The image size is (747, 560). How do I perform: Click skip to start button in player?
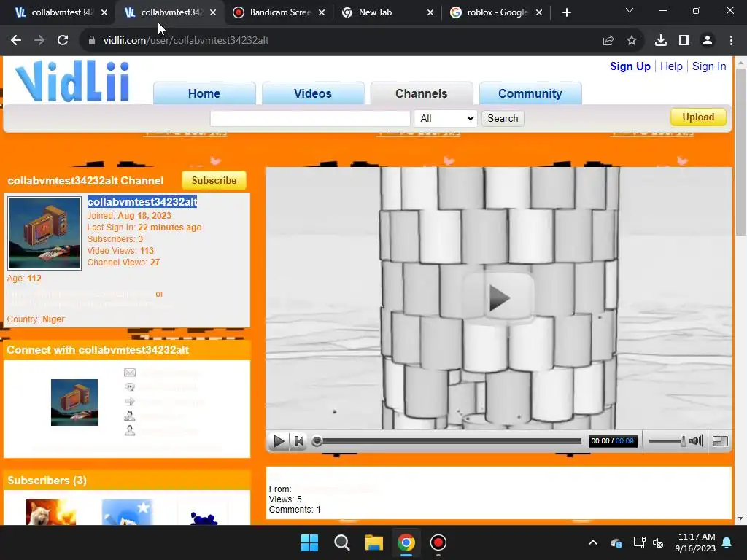(298, 441)
